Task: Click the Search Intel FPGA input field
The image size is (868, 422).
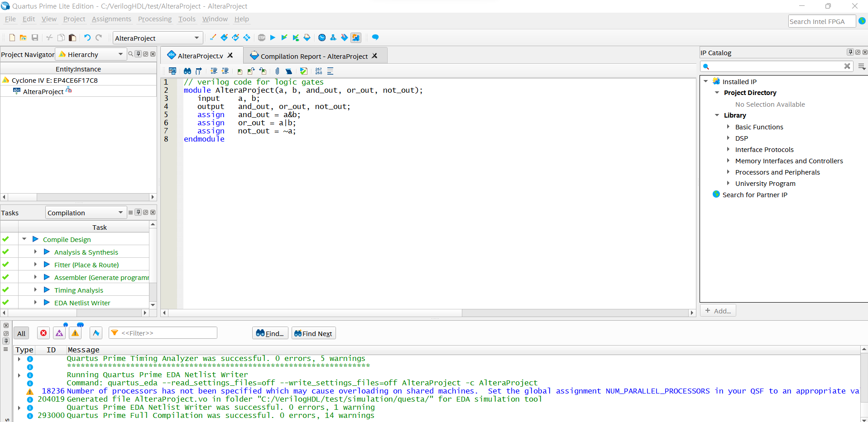Action: pyautogui.click(x=821, y=21)
